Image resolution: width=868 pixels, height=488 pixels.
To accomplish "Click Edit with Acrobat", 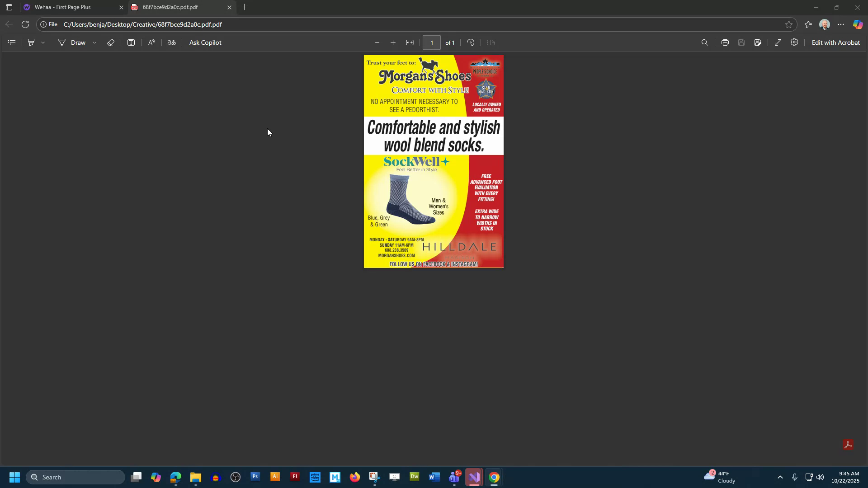I will [x=836, y=42].
